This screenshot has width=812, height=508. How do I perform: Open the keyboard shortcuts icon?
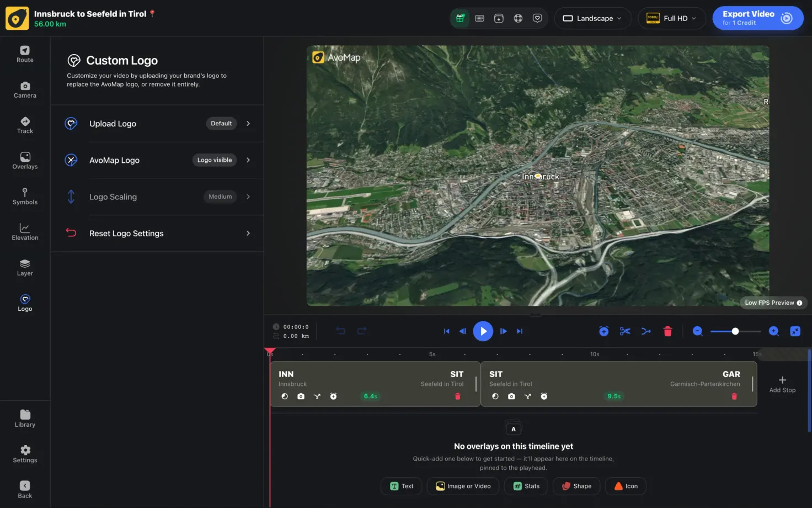click(x=479, y=18)
